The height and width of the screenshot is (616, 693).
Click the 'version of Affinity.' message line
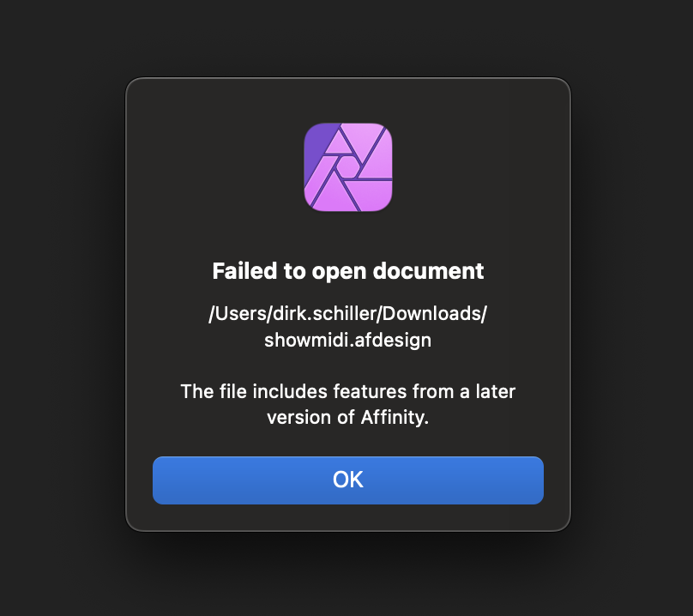tap(348, 418)
